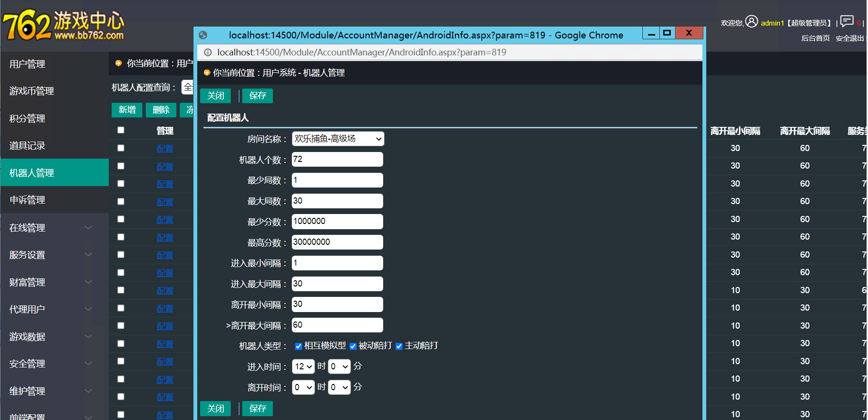Open 游戏币管理 from the sidebar
Viewport: 868px width, 420px height.
pos(32,91)
